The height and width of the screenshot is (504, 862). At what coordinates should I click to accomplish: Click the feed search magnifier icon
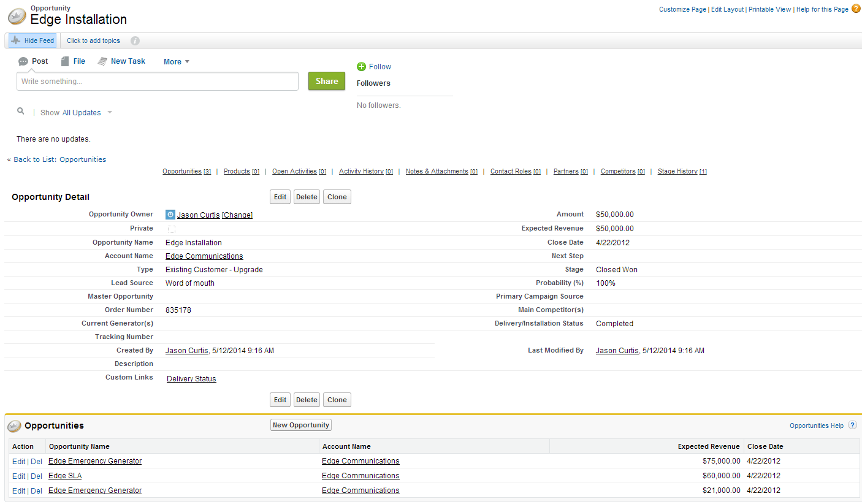(21, 112)
